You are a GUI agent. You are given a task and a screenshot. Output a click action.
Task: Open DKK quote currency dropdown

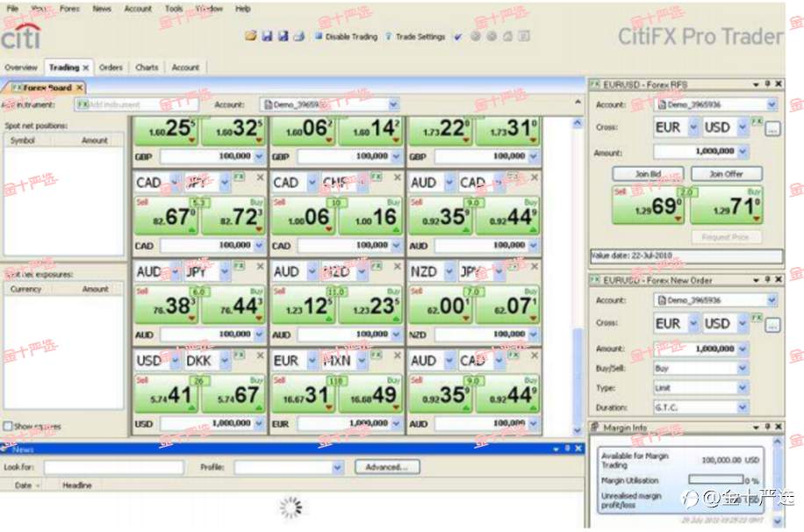tap(225, 361)
